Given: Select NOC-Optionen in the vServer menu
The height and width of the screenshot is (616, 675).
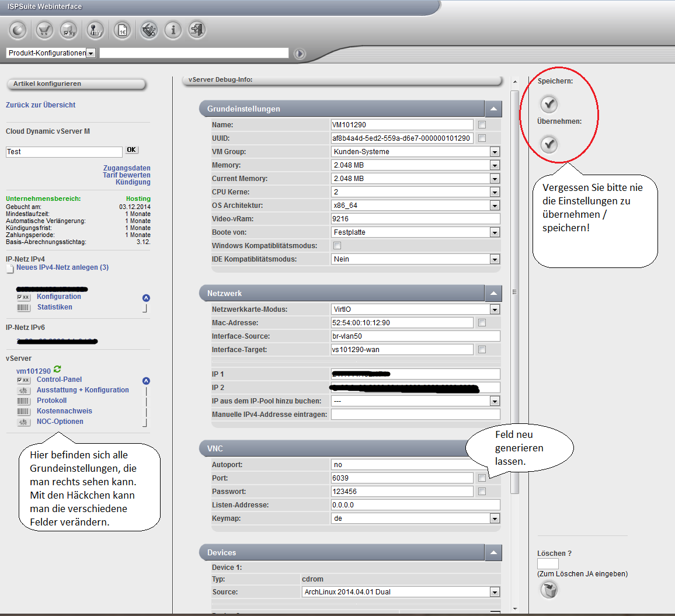Looking at the screenshot, I should click(x=60, y=422).
